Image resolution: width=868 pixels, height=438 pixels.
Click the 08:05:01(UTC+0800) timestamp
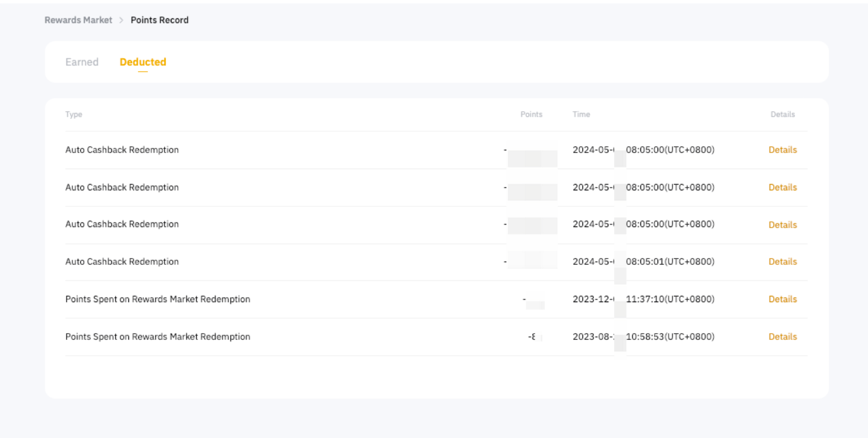670,261
